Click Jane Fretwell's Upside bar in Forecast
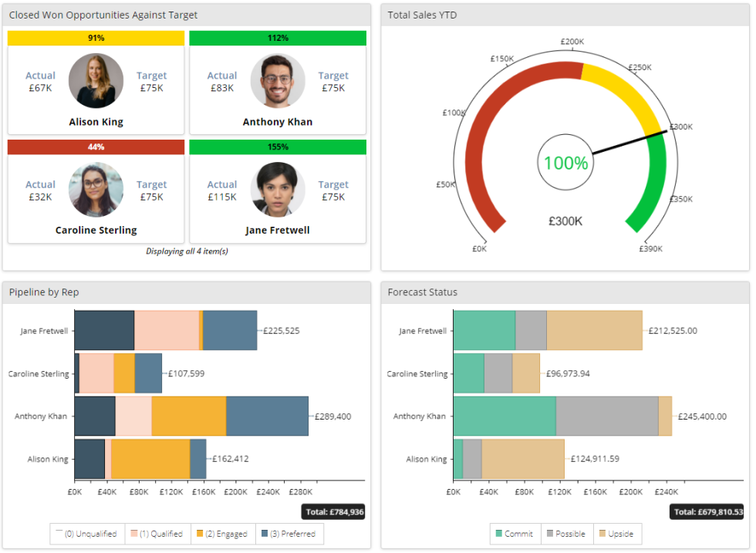The width and height of the screenshot is (756, 553). 594,331
